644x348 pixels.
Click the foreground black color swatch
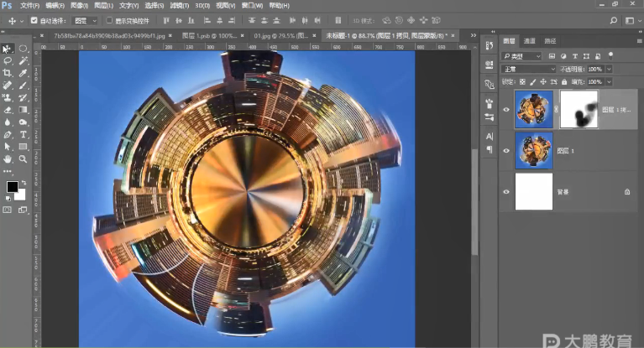click(12, 186)
